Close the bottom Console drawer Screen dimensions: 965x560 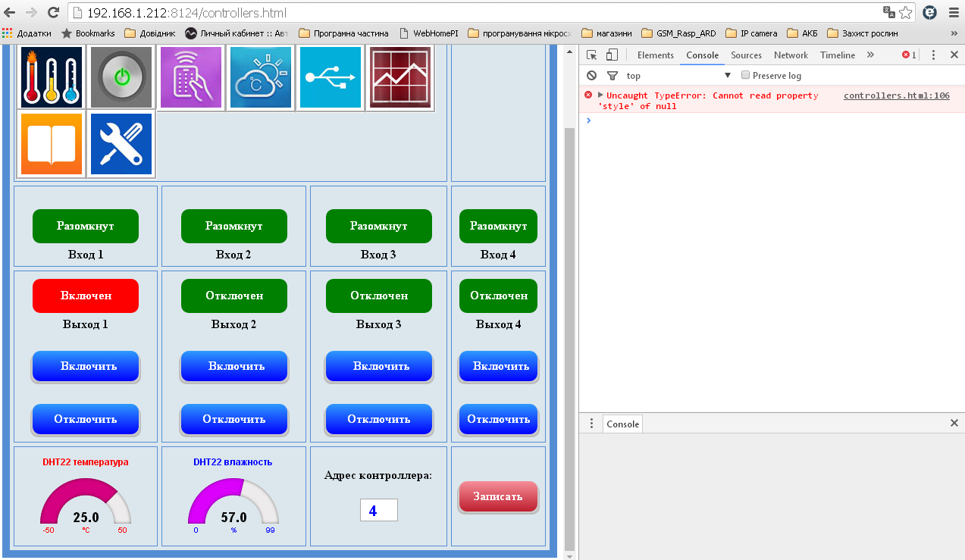click(x=954, y=423)
